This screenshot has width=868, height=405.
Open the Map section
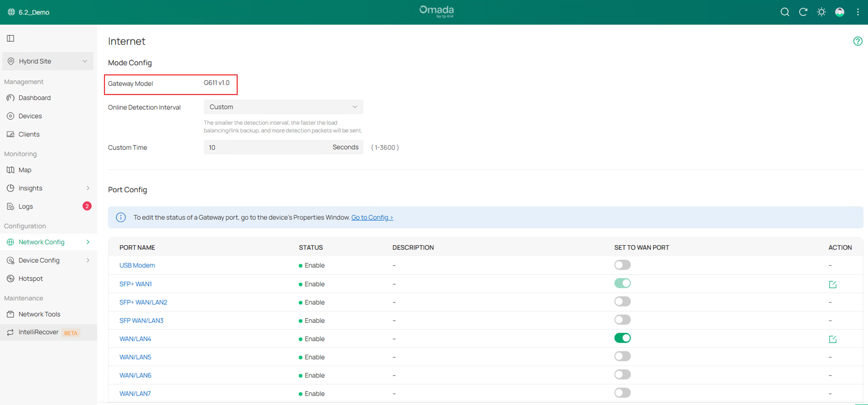pyautogui.click(x=25, y=170)
